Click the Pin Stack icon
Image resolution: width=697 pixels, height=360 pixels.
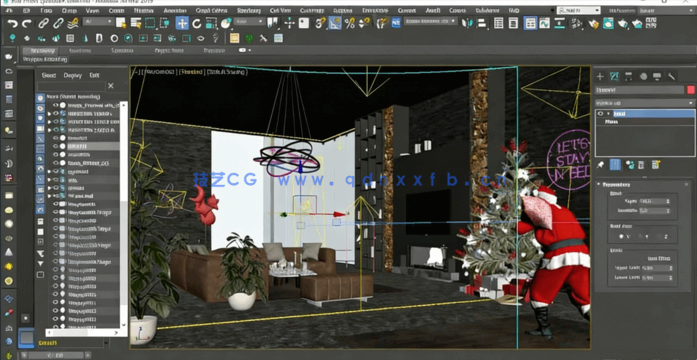pos(601,165)
